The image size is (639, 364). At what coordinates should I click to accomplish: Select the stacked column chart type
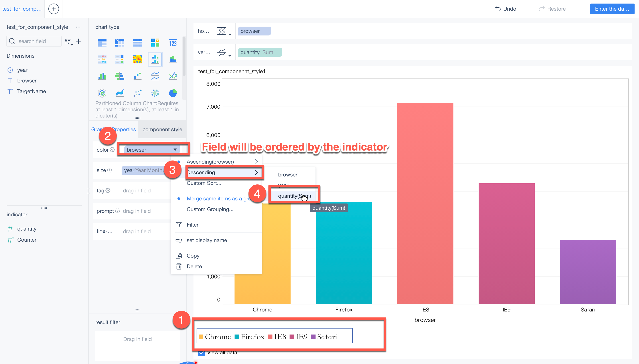coord(173,59)
